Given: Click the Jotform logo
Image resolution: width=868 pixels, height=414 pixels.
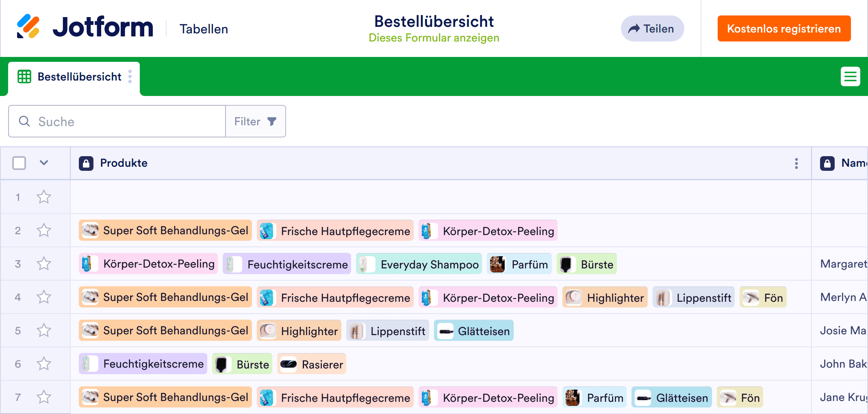Looking at the screenshot, I should coord(85,27).
